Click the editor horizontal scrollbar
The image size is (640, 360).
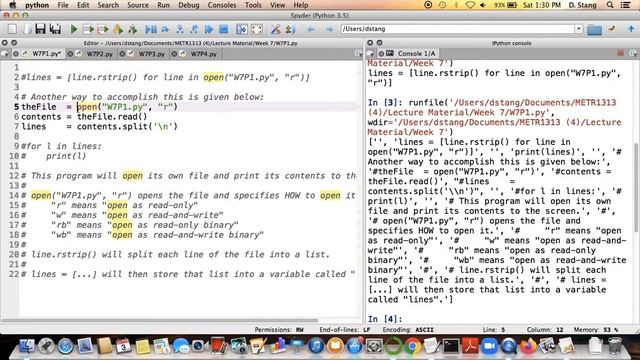click(x=160, y=321)
